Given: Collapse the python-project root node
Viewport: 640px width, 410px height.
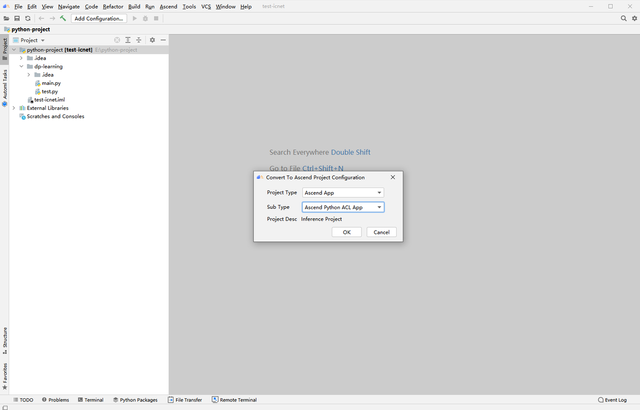Looking at the screenshot, I should pos(14,50).
